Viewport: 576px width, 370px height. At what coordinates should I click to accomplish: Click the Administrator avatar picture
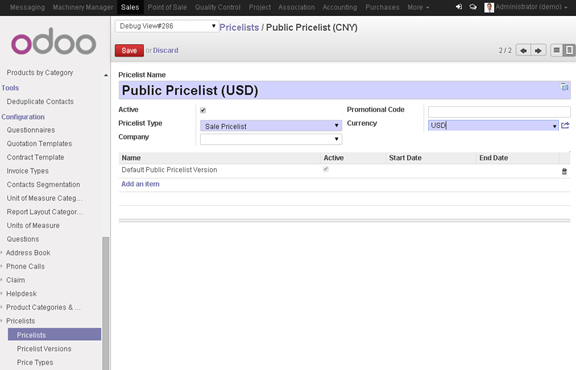click(x=489, y=7)
